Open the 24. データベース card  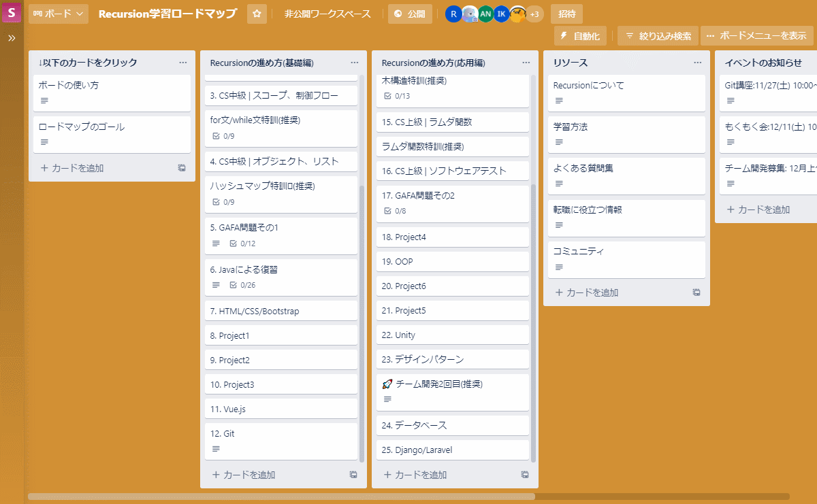coord(453,425)
